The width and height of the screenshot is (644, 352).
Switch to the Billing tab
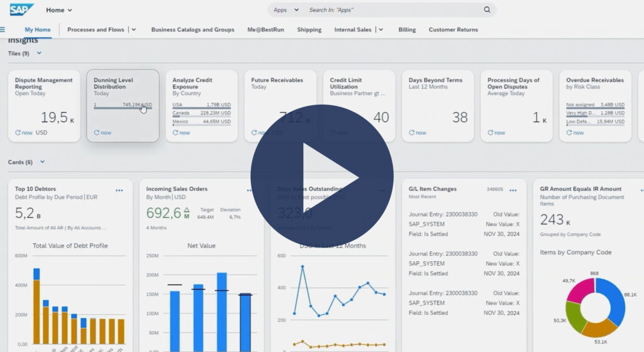coord(407,30)
